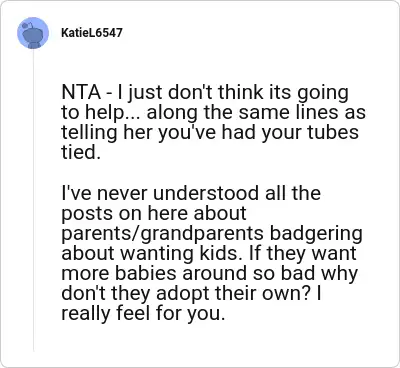Click the word 'tied.' ending first paragraph
This screenshot has height=368, width=400.
coord(81,152)
